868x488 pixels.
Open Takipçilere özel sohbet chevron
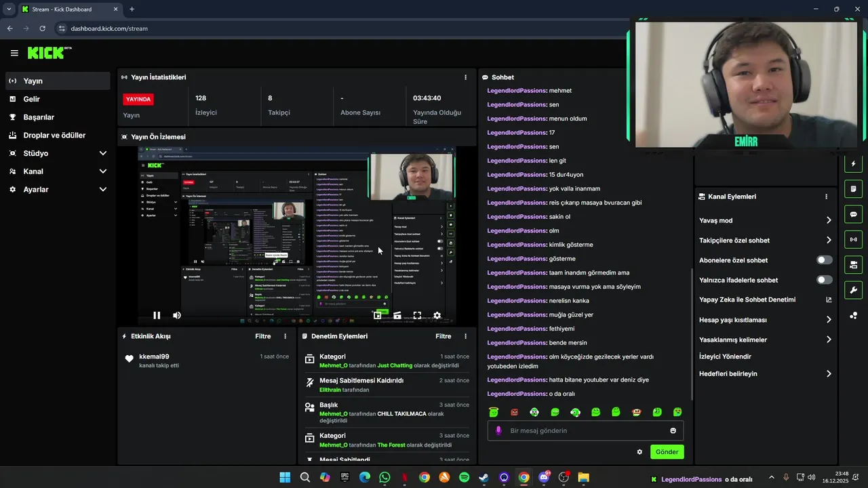(x=829, y=240)
